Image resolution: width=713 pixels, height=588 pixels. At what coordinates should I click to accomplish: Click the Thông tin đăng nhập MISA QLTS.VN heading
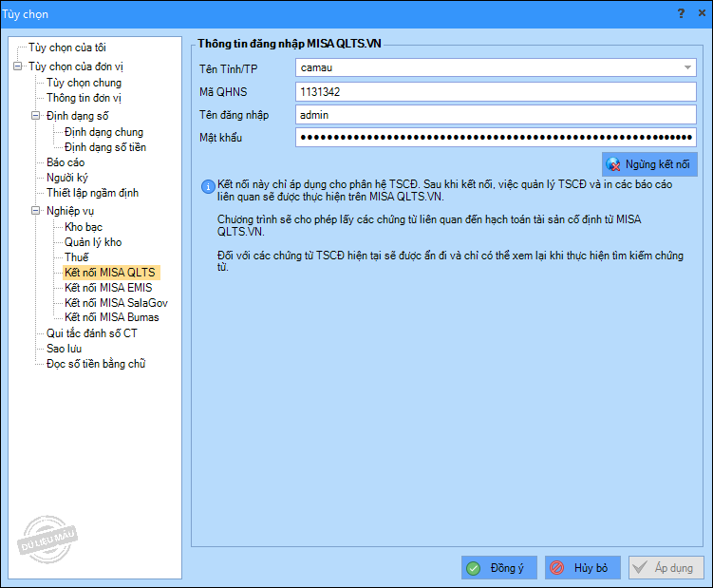290,44
